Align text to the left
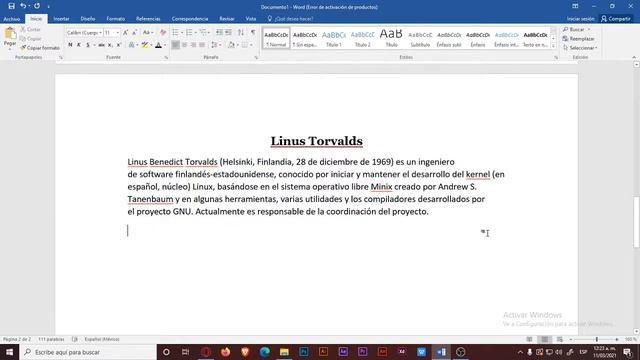The image size is (640, 360). click(176, 45)
